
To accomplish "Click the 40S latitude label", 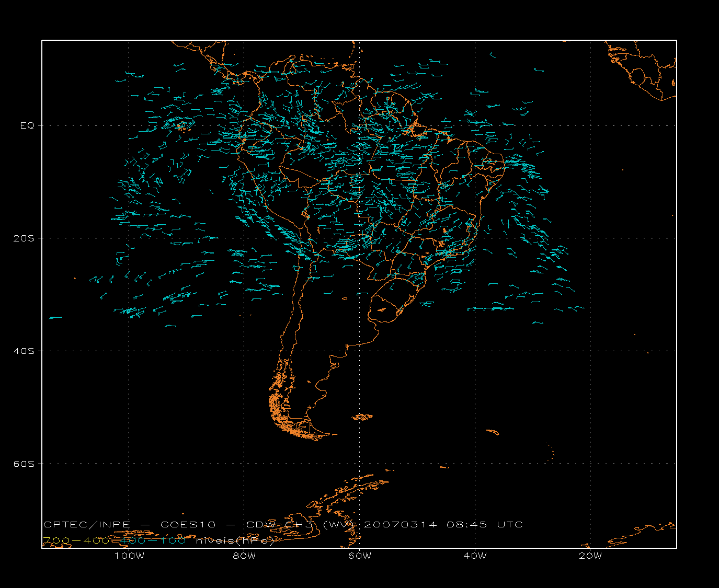I will 25,351.
